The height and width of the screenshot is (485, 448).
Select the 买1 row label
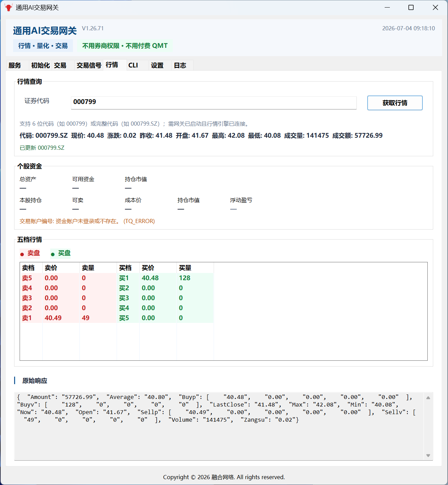coord(124,278)
